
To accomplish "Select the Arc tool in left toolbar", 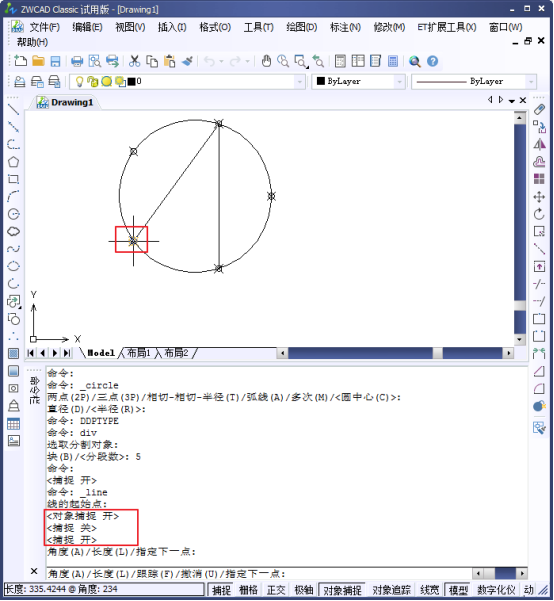I will click(x=13, y=196).
